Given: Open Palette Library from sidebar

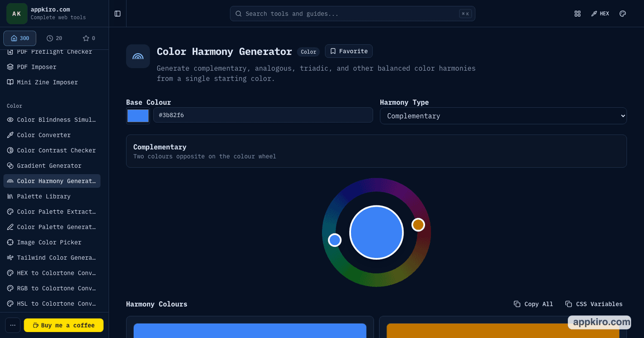Looking at the screenshot, I should [x=52, y=196].
